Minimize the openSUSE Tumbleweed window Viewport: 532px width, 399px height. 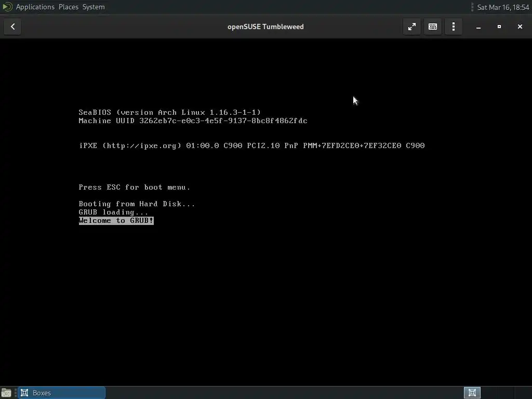[x=478, y=26]
